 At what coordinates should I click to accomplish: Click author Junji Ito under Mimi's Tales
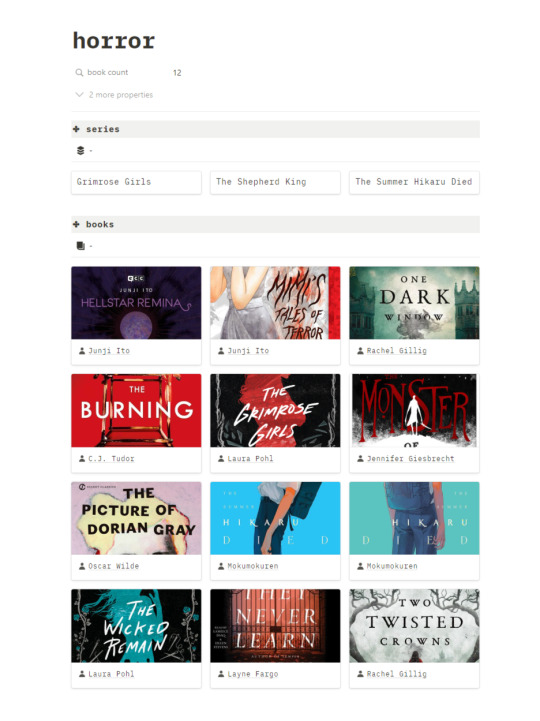(248, 351)
